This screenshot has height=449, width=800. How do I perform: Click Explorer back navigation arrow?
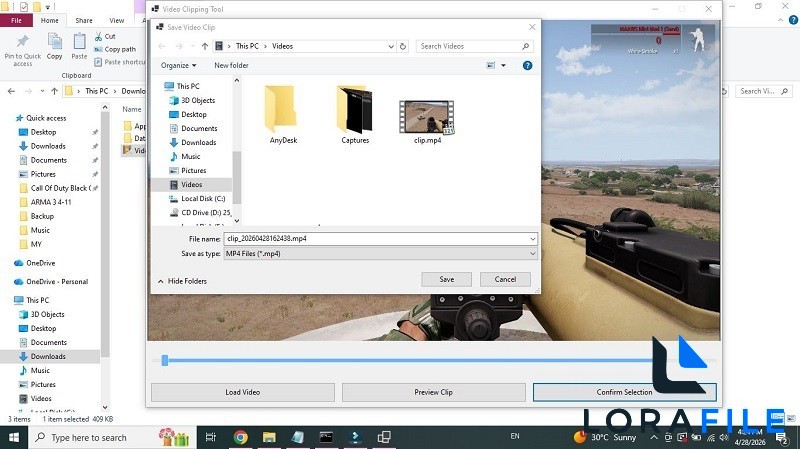click(x=11, y=91)
